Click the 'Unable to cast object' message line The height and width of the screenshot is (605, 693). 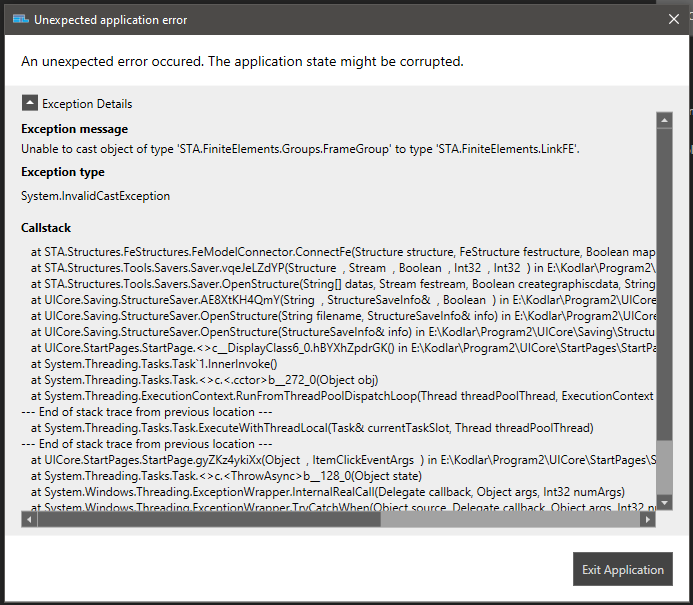click(300, 149)
